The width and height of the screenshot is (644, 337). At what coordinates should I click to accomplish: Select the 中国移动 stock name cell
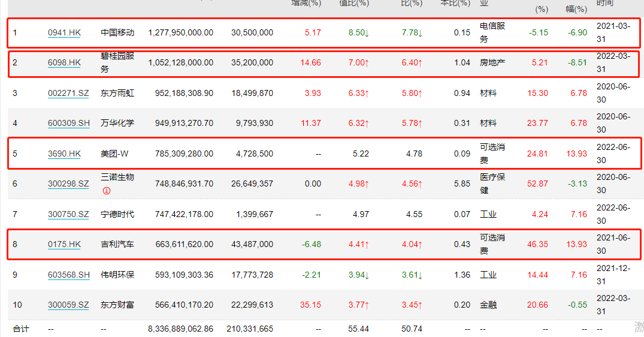point(117,33)
